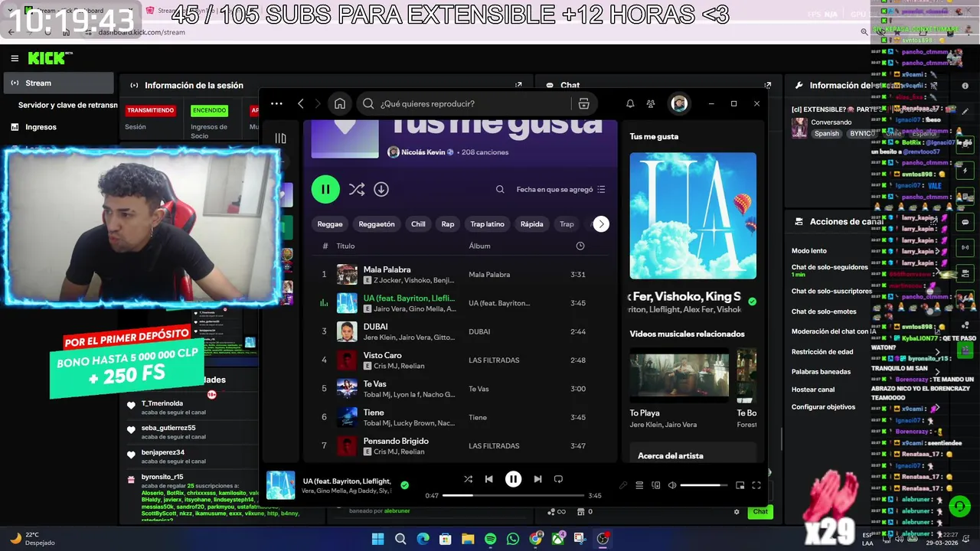Enter Spotify fullscreen mode
The height and width of the screenshot is (551, 980).
[756, 485]
